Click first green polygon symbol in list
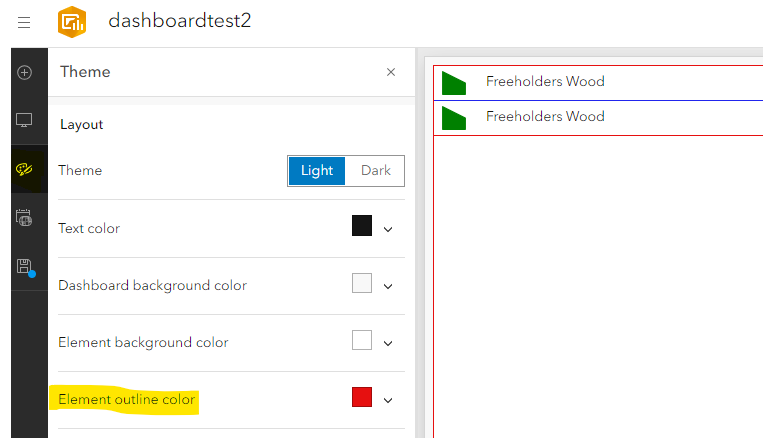Viewport: 763px width, 438px height. 454,83
